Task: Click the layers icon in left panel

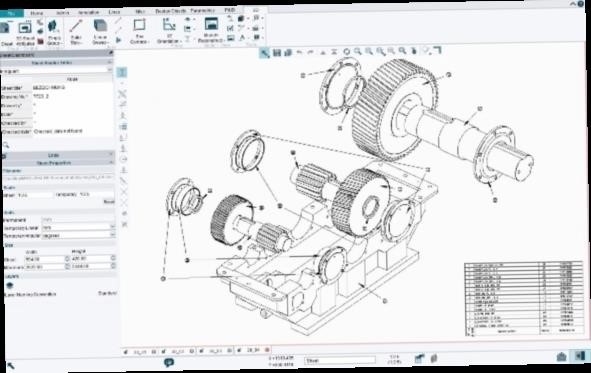Action: 10,286
